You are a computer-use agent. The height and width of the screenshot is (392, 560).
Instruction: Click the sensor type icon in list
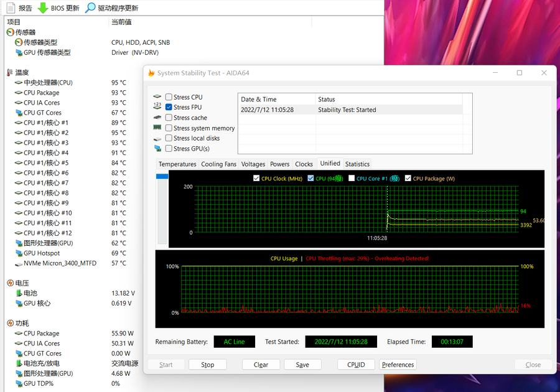tap(19, 42)
